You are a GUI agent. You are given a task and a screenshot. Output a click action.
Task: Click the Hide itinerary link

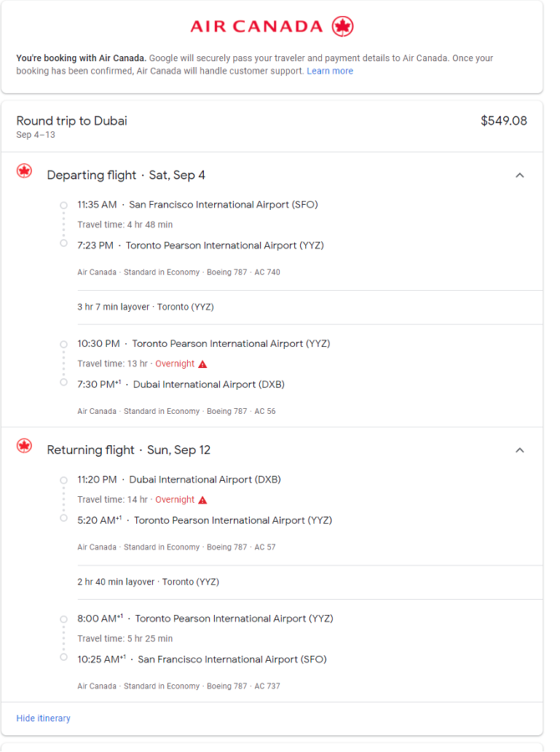coord(43,718)
